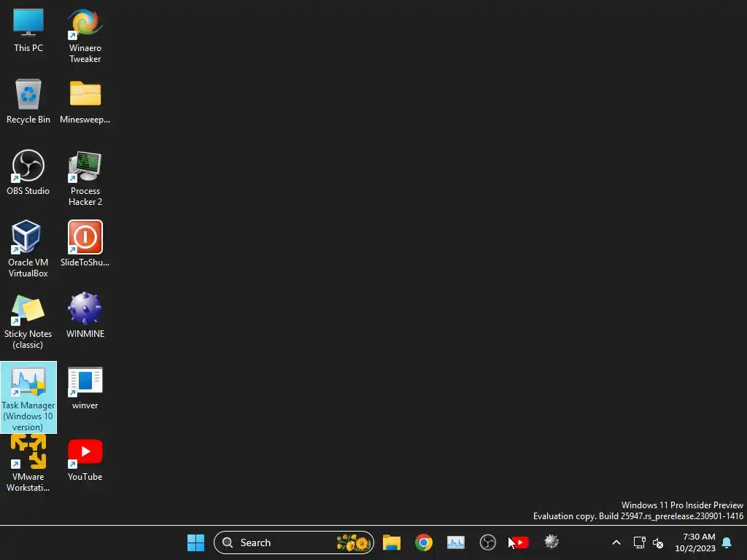747x560 pixels.
Task: Select the YouTube desktop shortcut
Action: coord(85,460)
